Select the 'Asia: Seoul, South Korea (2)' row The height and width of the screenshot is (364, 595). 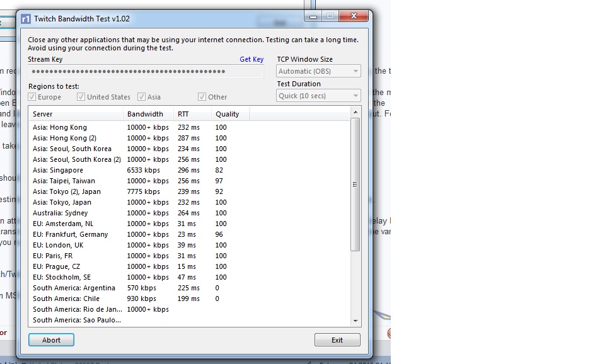pyautogui.click(x=190, y=159)
